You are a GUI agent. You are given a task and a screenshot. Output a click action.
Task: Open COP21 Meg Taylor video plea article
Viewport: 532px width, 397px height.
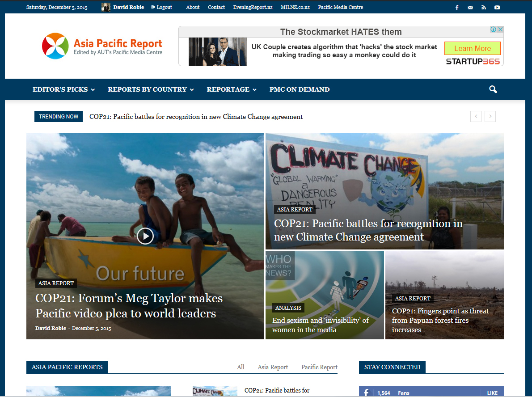pos(129,306)
